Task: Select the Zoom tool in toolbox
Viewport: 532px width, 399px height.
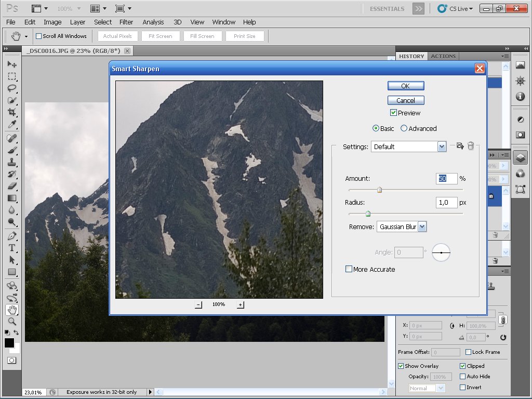Action: pyautogui.click(x=12, y=322)
